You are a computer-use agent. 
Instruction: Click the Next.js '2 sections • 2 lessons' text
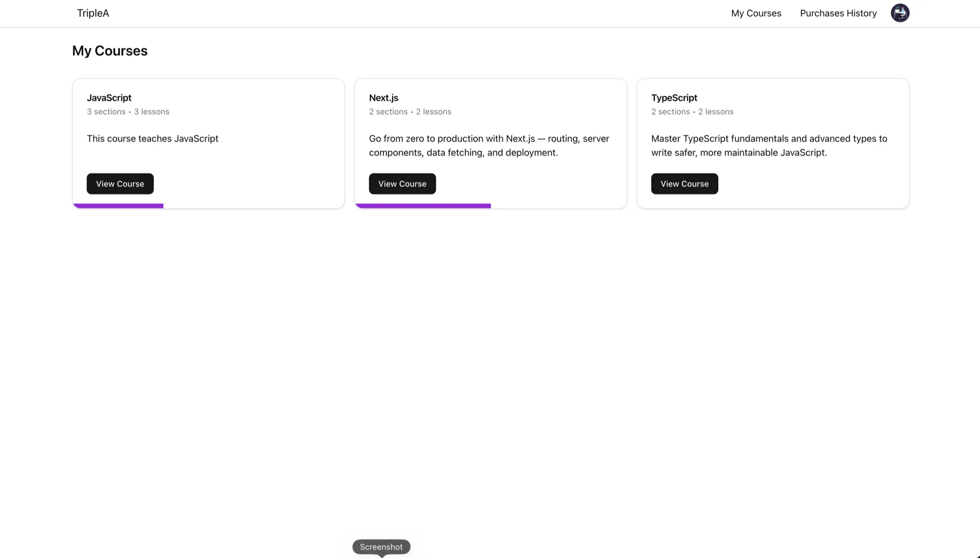[x=410, y=112]
